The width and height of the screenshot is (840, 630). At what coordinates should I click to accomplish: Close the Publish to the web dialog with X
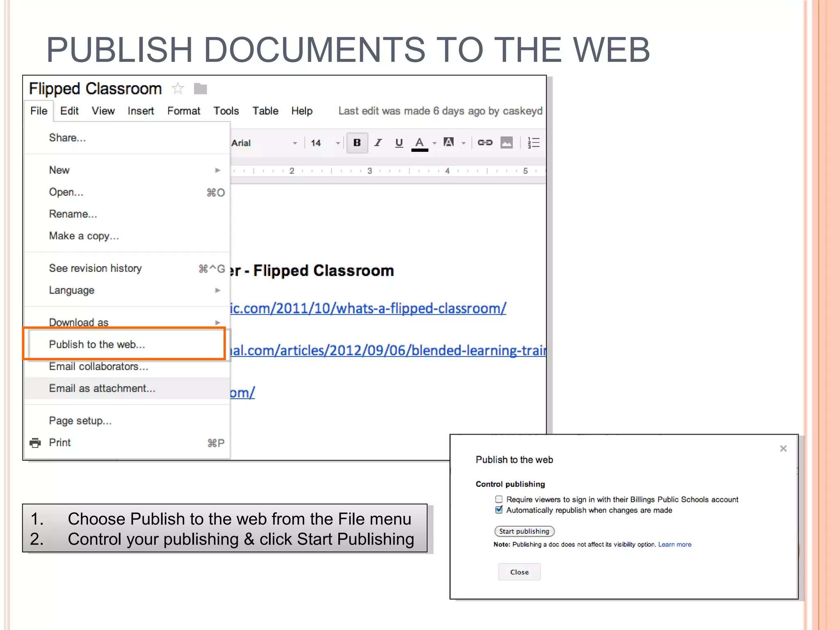point(783,448)
